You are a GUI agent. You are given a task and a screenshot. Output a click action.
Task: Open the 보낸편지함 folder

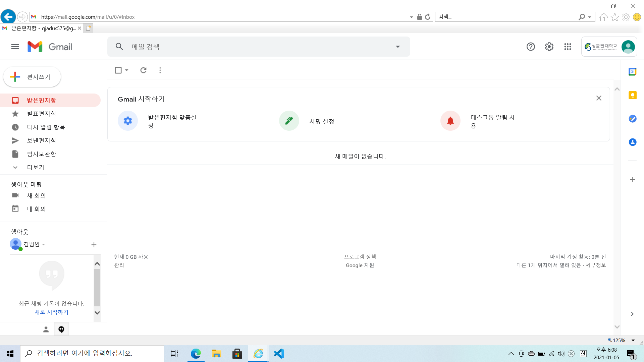(41, 140)
